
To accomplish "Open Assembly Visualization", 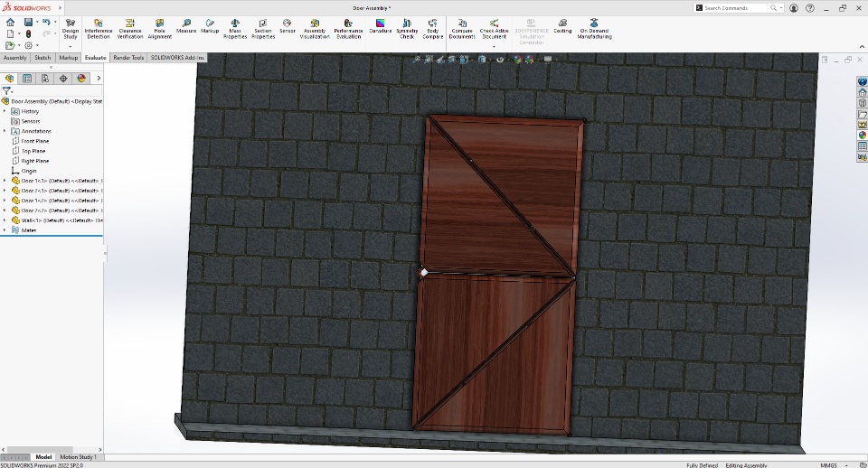I will (x=315, y=29).
